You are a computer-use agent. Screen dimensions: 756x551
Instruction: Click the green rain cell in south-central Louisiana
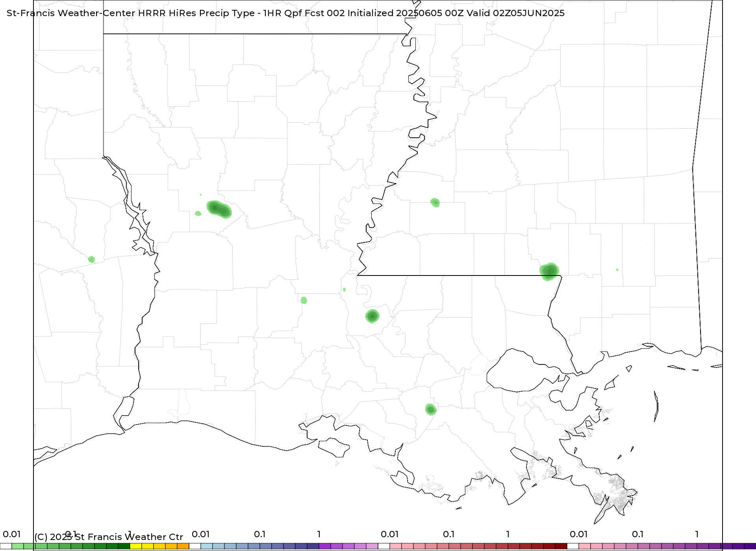point(431,409)
